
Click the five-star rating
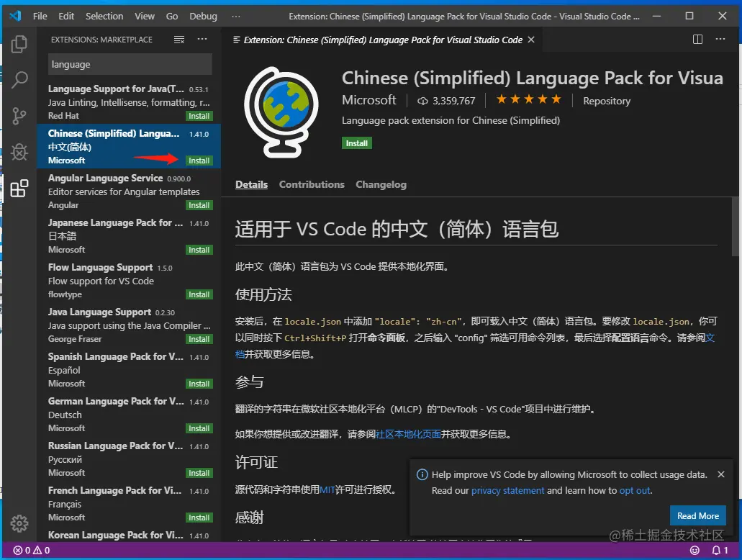[528, 99]
